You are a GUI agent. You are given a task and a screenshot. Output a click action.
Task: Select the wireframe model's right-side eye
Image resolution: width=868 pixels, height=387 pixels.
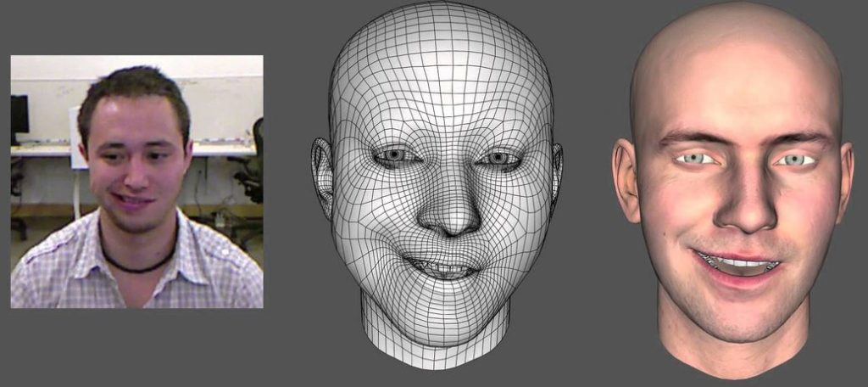[498, 158]
